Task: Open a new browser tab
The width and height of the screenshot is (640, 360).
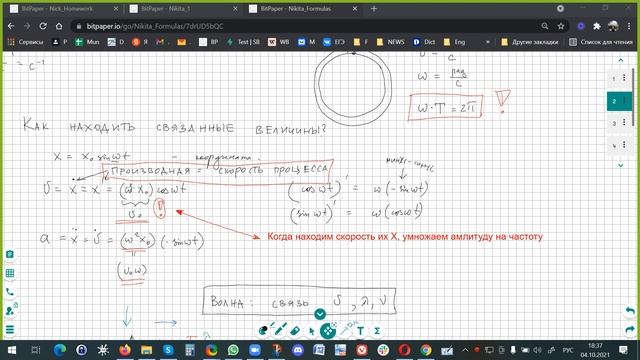Action: point(374,9)
